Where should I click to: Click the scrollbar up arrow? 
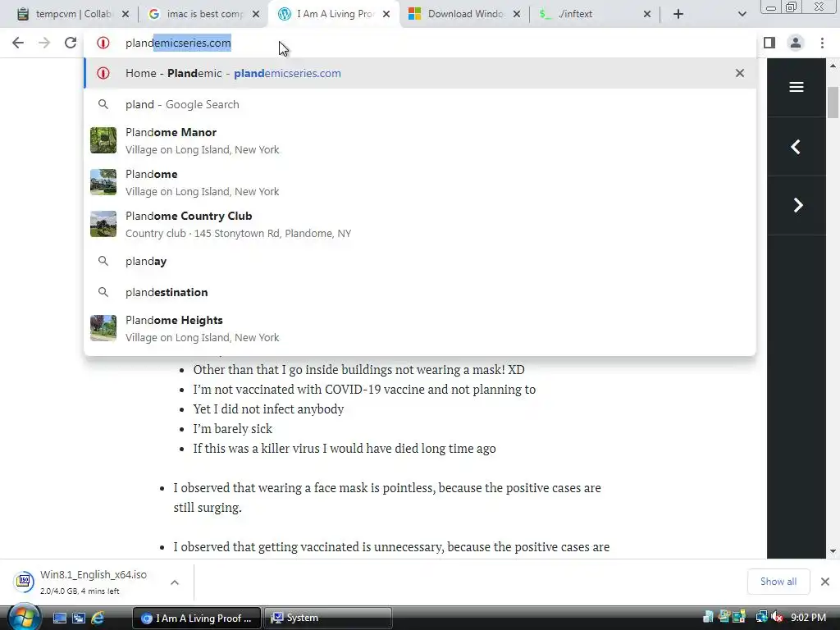coord(833,66)
